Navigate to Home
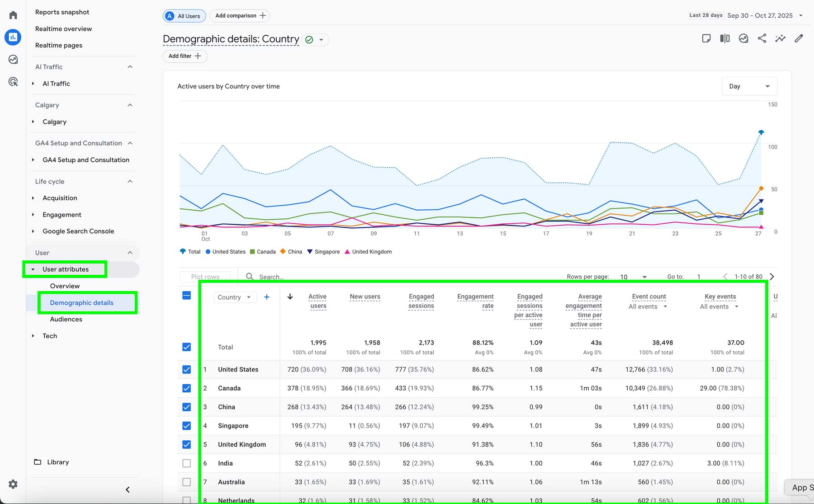Screen dimensions: 814x504 coord(13,14)
